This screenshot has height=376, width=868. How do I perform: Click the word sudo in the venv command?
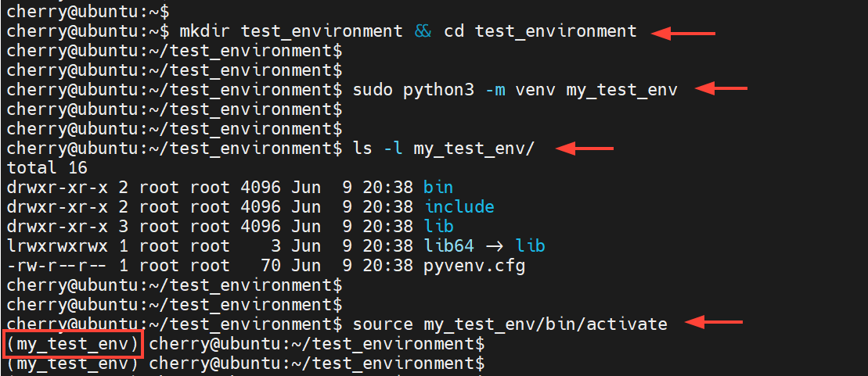(x=373, y=90)
